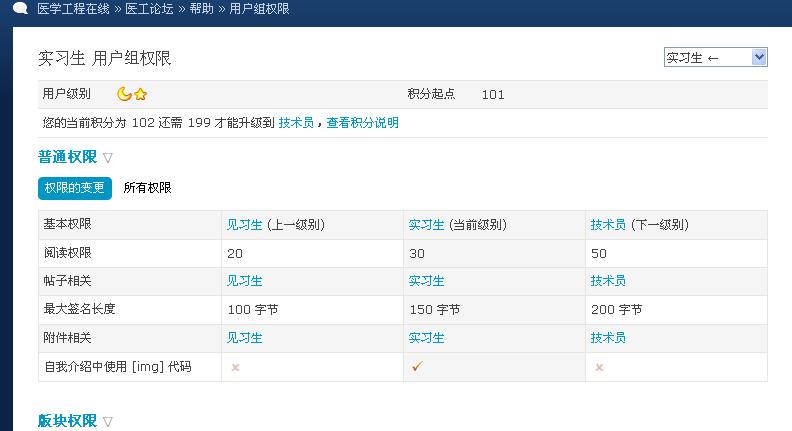The height and width of the screenshot is (431, 792).
Task: Collapse the 普通权限 section via its triangle
Action: tap(108, 157)
